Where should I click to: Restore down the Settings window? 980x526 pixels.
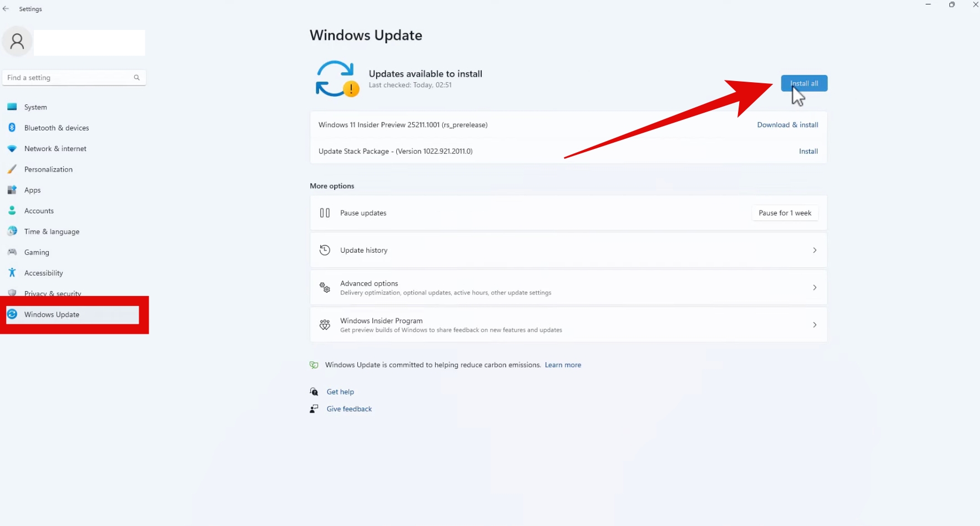tap(952, 4)
